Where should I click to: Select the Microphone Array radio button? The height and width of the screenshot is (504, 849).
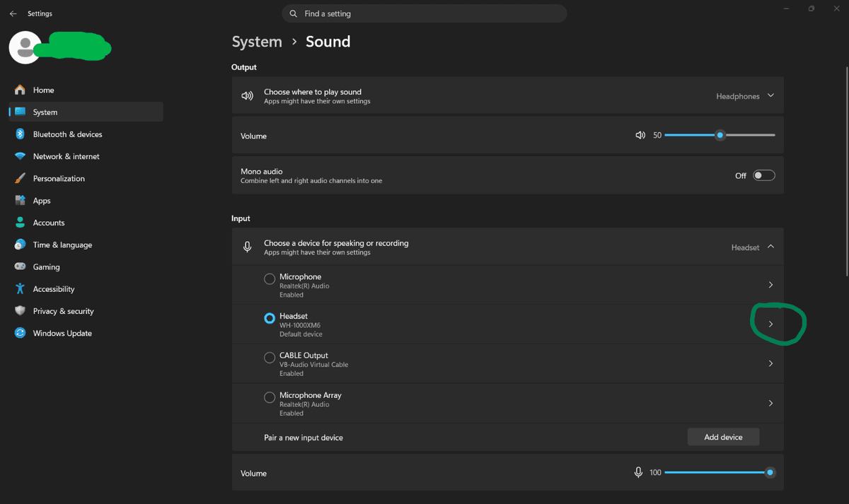(270, 397)
